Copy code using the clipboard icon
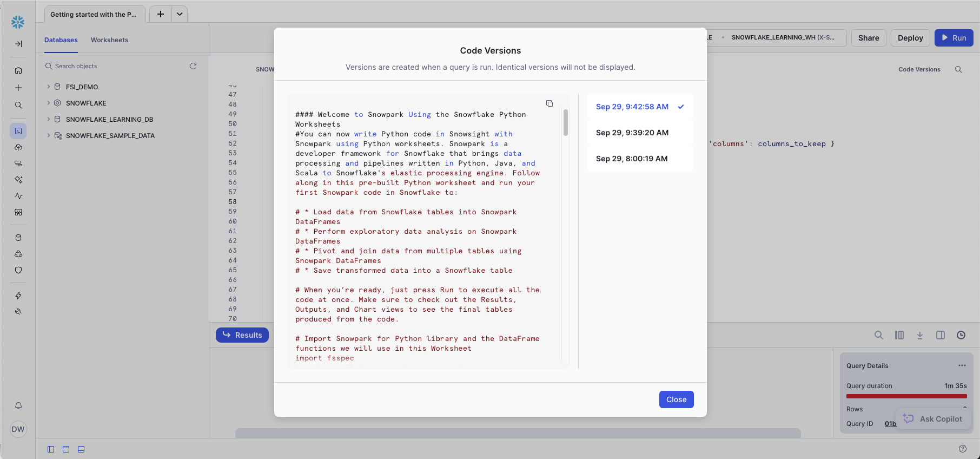This screenshot has height=459, width=980. (x=549, y=103)
